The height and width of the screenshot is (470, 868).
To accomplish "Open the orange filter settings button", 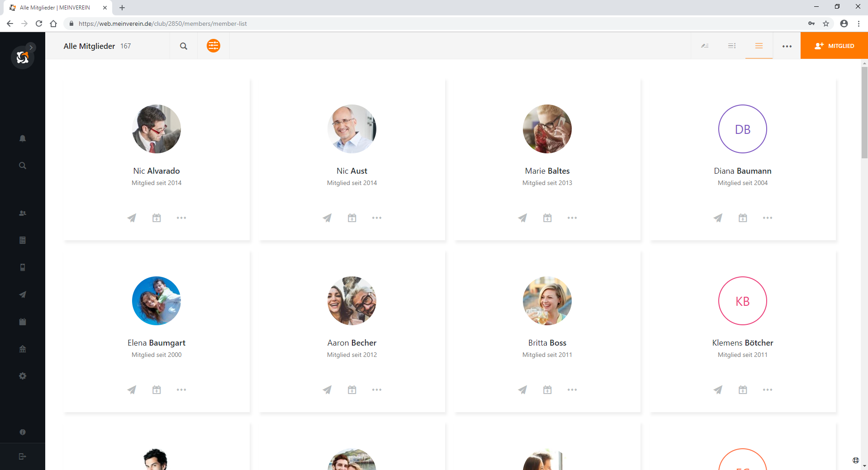I will click(213, 46).
